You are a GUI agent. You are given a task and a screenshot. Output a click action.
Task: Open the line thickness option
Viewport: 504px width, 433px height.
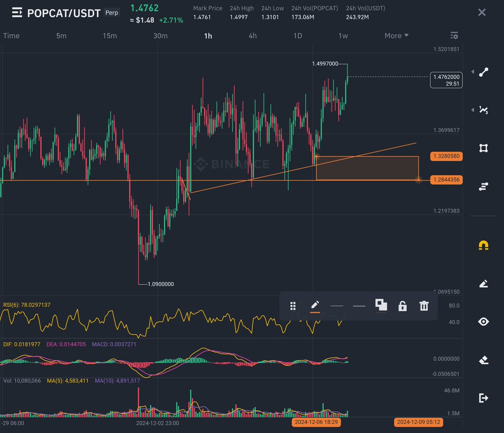tap(337, 306)
